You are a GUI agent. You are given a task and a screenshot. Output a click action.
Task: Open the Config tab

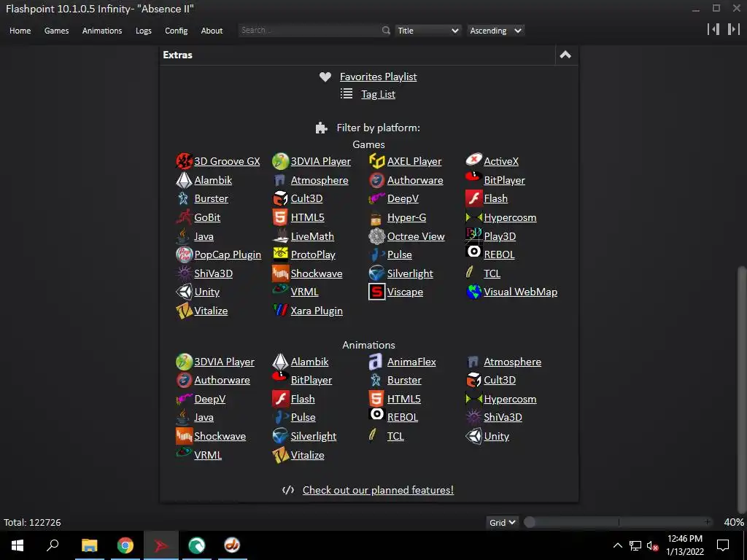pyautogui.click(x=177, y=31)
